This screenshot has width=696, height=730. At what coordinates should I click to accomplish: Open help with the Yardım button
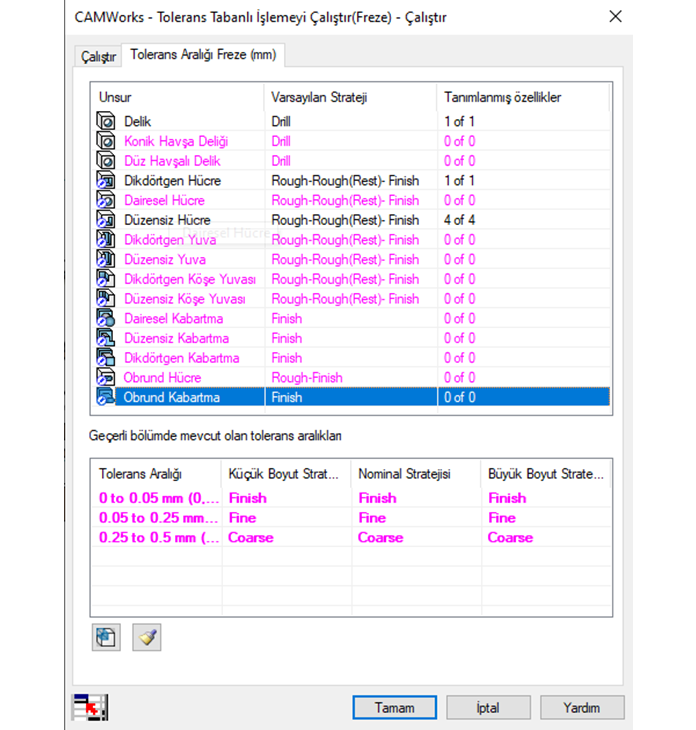(580, 707)
